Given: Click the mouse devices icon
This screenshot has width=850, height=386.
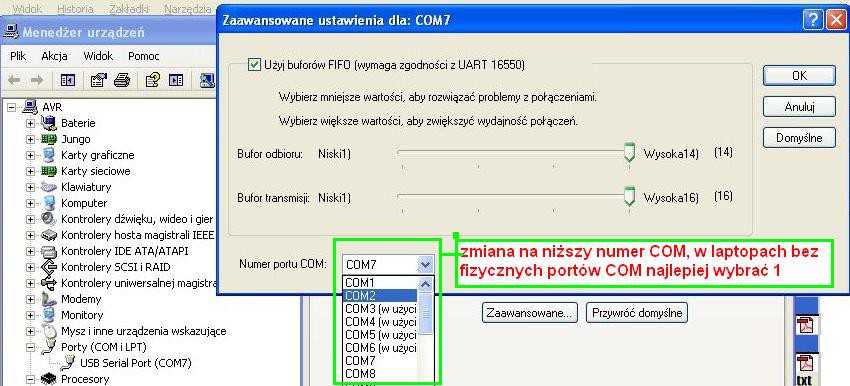Looking at the screenshot, I should pyautogui.click(x=49, y=331).
